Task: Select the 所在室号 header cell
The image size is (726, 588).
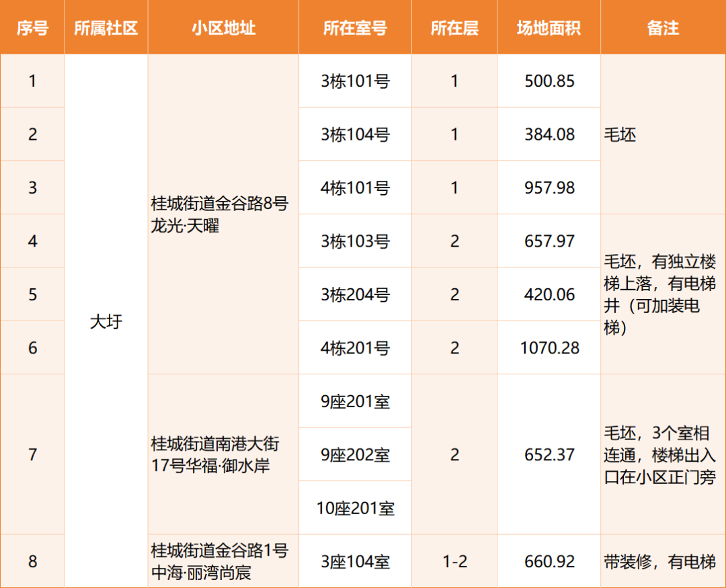Action: [x=355, y=28]
